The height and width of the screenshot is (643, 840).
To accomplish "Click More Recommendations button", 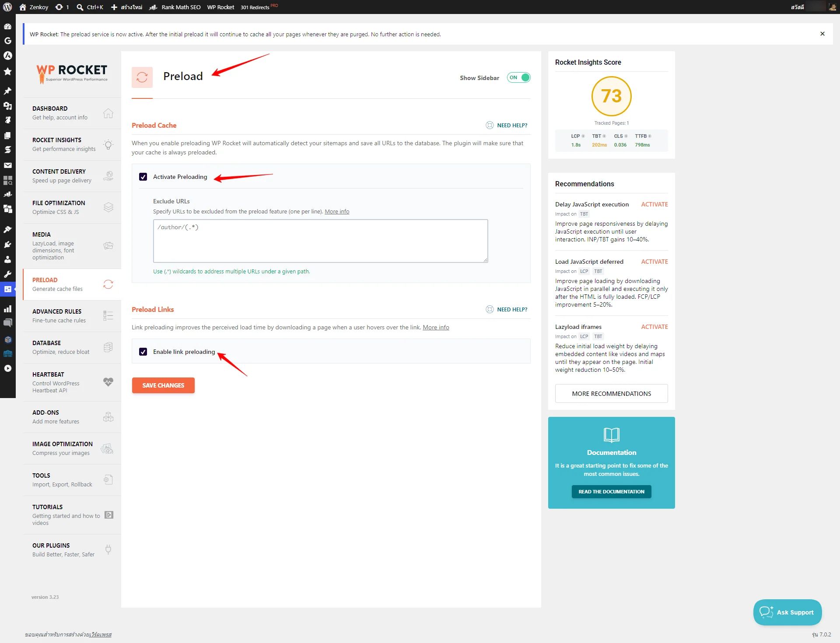I will (x=611, y=394).
